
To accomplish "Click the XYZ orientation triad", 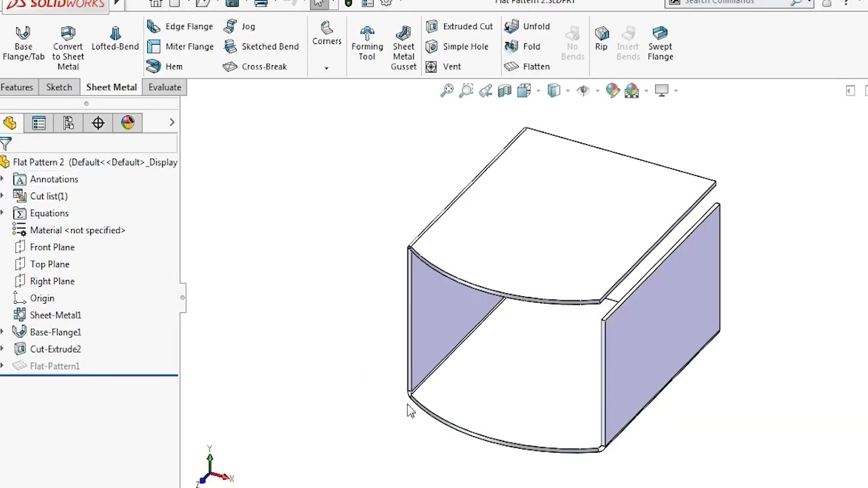I will click(214, 468).
